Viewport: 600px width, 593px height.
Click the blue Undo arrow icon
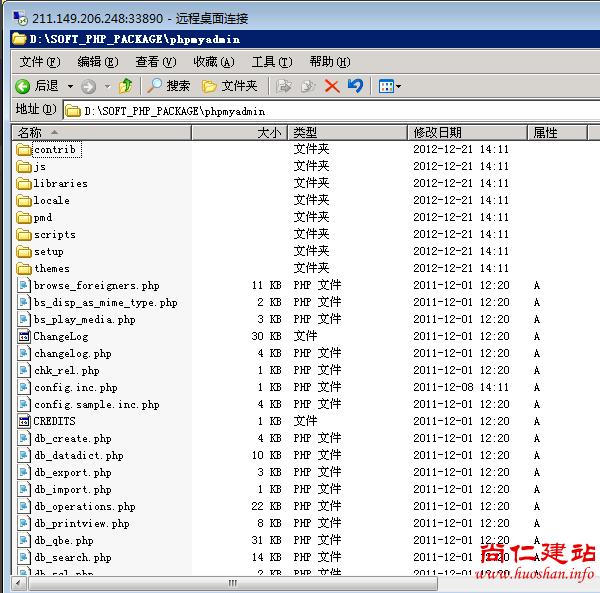click(x=355, y=86)
